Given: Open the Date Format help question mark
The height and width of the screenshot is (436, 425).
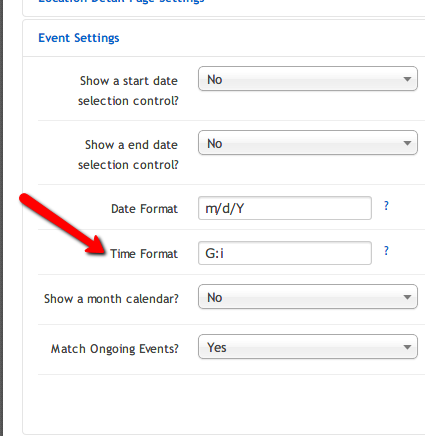Looking at the screenshot, I should pyautogui.click(x=386, y=206).
